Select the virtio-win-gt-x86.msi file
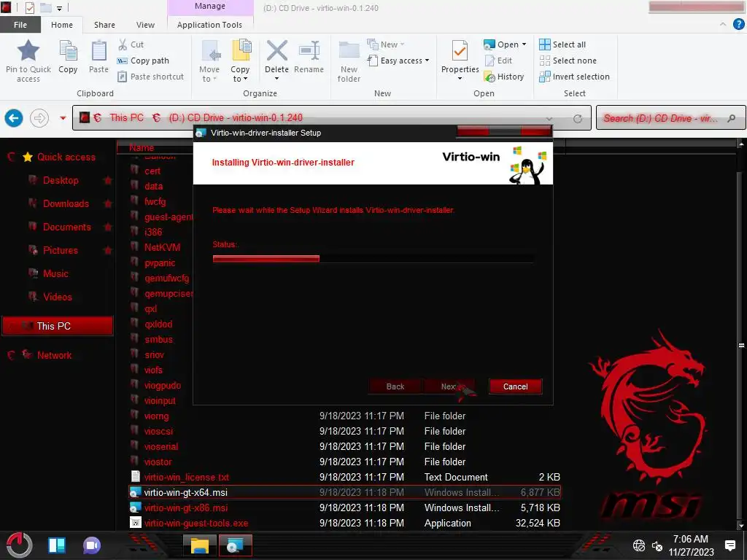The width and height of the screenshot is (747, 560). point(345,507)
